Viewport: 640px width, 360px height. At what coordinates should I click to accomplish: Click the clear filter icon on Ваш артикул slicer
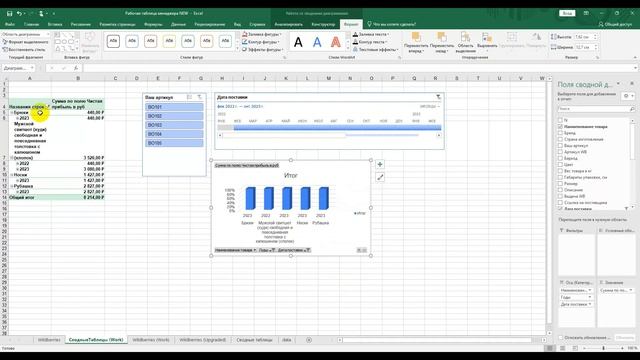pos(200,97)
